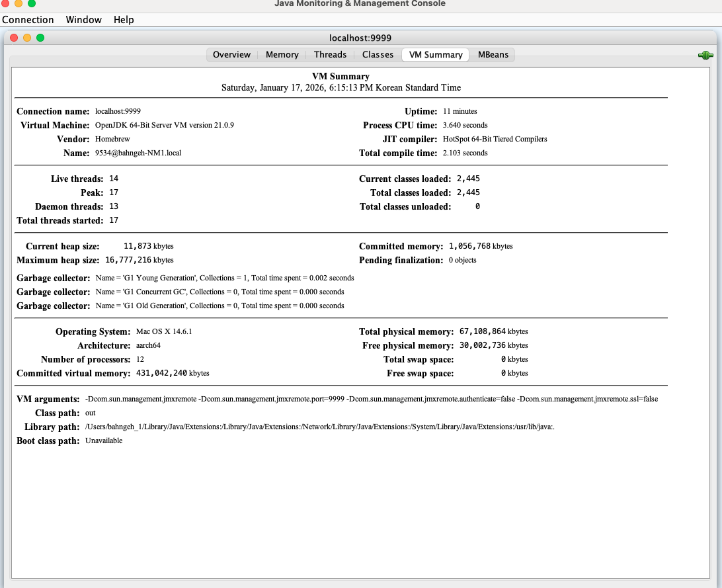Click the Current classes loaded value 2,445
The width and height of the screenshot is (722, 588).
(468, 178)
